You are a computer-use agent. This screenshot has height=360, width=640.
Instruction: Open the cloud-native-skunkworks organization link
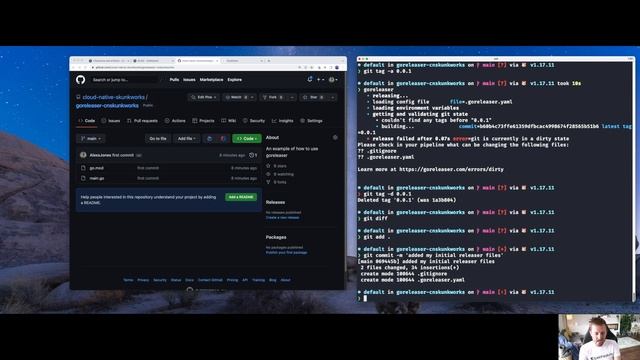coord(113,97)
